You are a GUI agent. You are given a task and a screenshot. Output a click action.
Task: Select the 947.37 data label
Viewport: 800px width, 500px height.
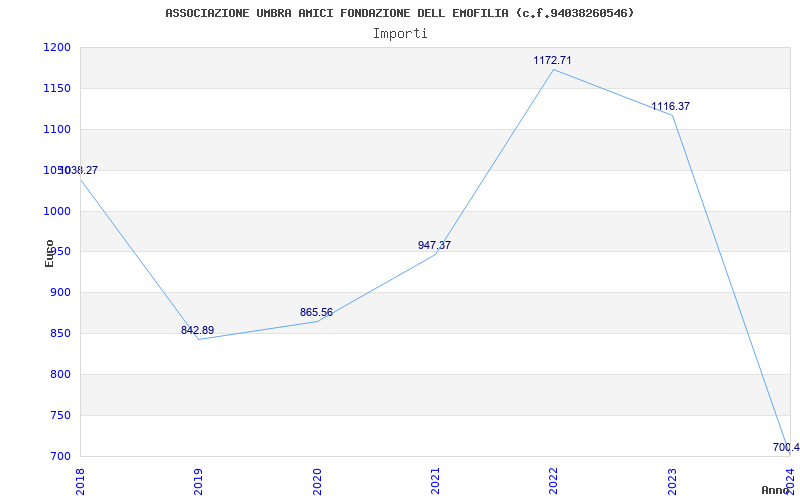pyautogui.click(x=434, y=245)
